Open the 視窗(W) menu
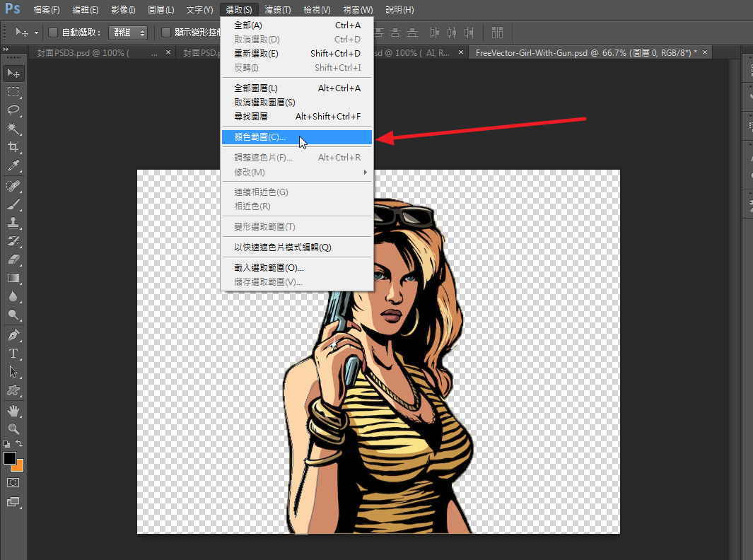 (x=358, y=10)
